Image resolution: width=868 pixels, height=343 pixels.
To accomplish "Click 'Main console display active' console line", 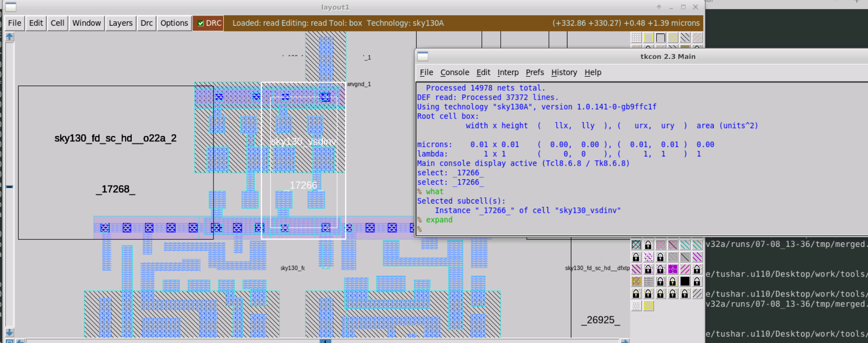I will (x=523, y=163).
